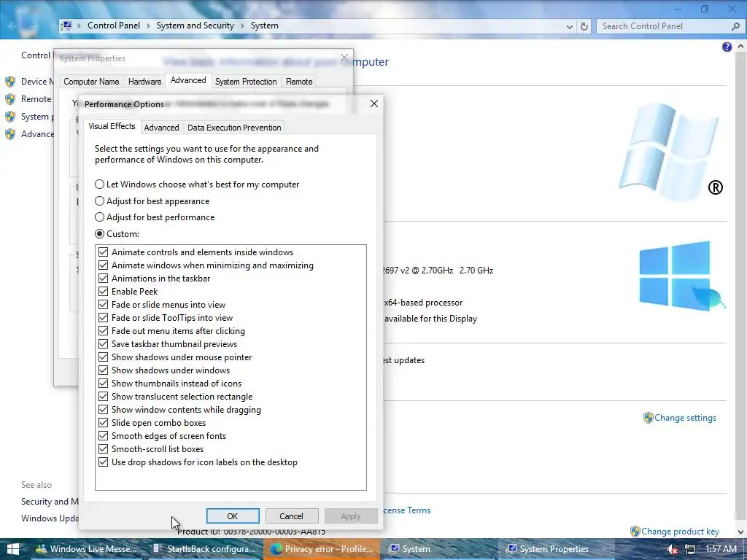The height and width of the screenshot is (560, 747).
Task: Click the taskbar clock showing 1:57 AM
Action: point(721,549)
